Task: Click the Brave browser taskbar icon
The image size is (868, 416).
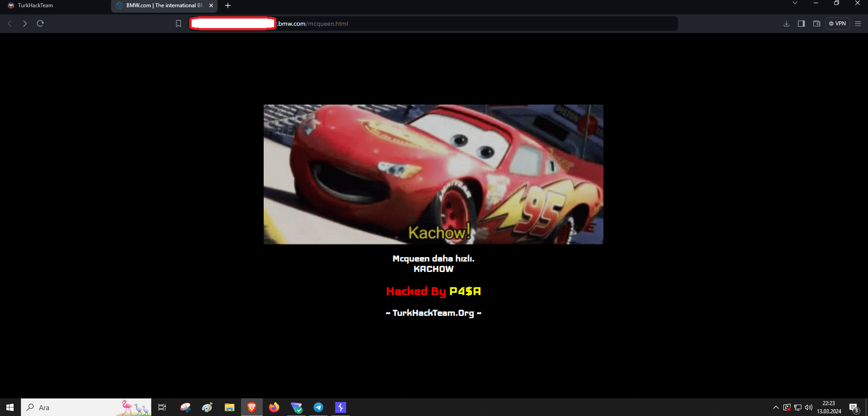Action: coord(252,407)
